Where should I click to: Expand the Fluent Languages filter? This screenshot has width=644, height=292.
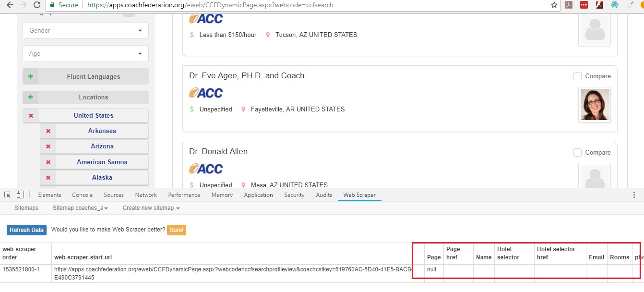coord(31,76)
